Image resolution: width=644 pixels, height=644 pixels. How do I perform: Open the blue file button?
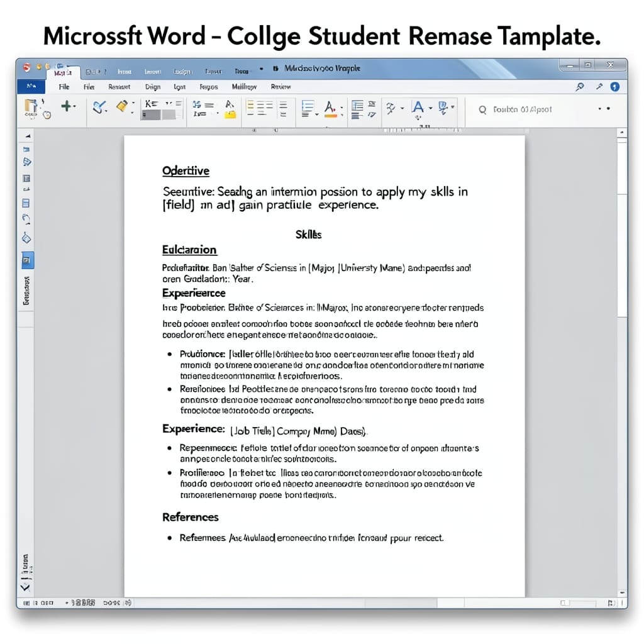[31, 86]
